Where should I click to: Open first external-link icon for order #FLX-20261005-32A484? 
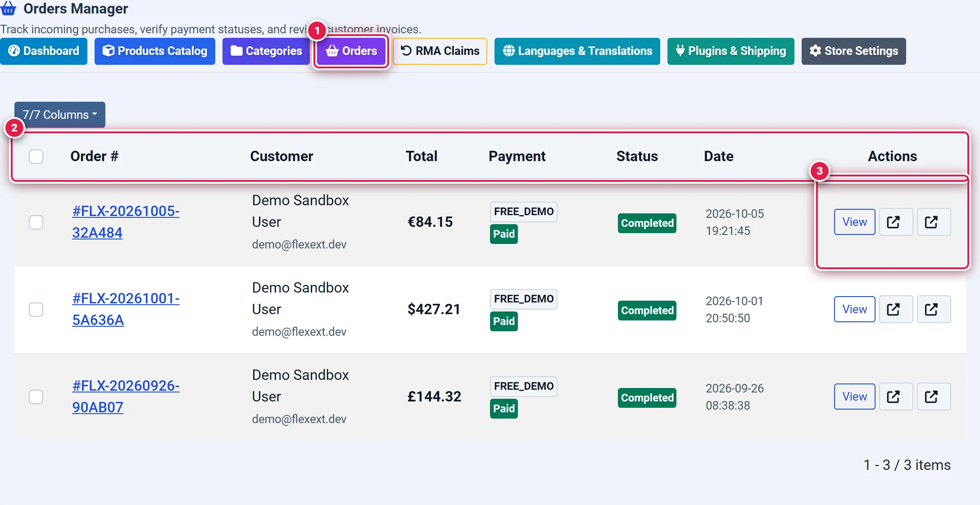tap(896, 222)
